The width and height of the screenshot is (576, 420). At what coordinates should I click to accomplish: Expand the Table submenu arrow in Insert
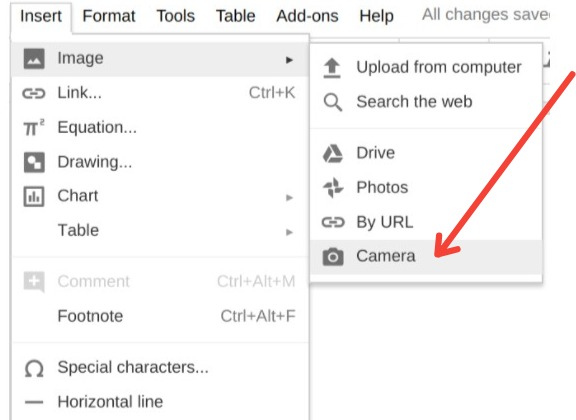pos(289,232)
